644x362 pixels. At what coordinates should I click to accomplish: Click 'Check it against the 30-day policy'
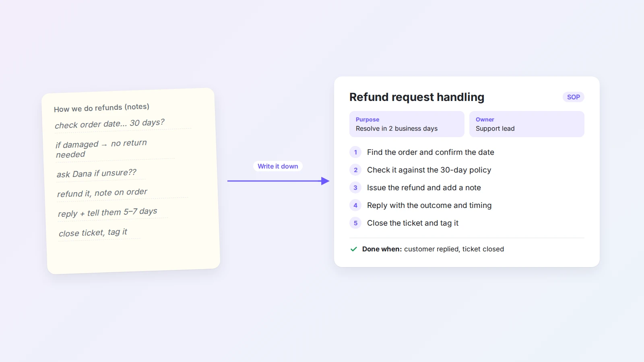tap(429, 170)
